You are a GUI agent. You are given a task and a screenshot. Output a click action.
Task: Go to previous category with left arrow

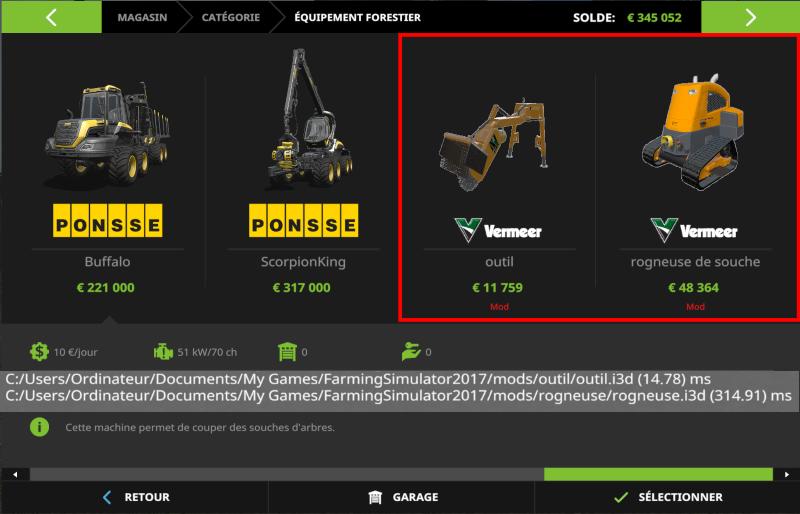pyautogui.click(x=52, y=17)
